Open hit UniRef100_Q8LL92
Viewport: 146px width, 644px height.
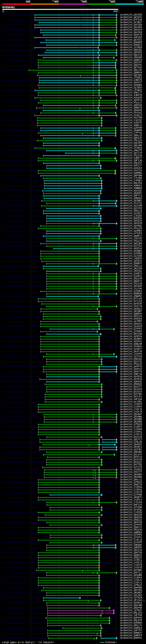pyautogui.click(x=131, y=70)
